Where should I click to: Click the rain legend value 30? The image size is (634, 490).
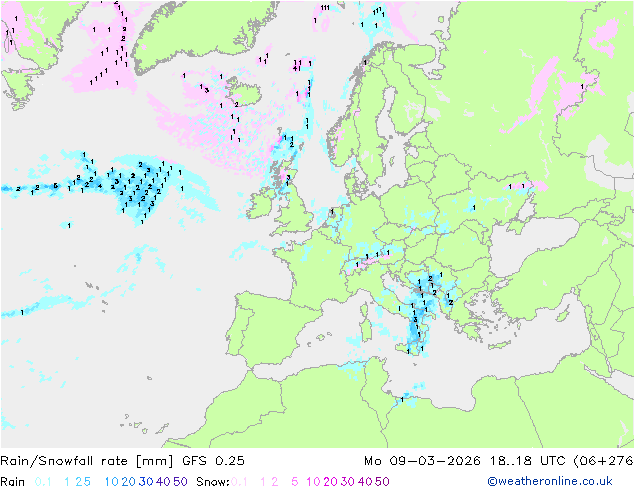pyautogui.click(x=146, y=482)
